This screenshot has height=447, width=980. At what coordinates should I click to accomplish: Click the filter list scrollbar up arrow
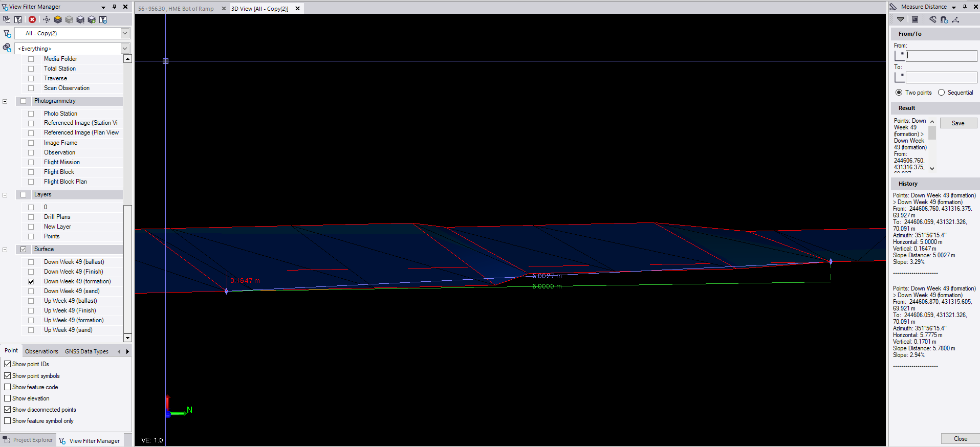127,59
